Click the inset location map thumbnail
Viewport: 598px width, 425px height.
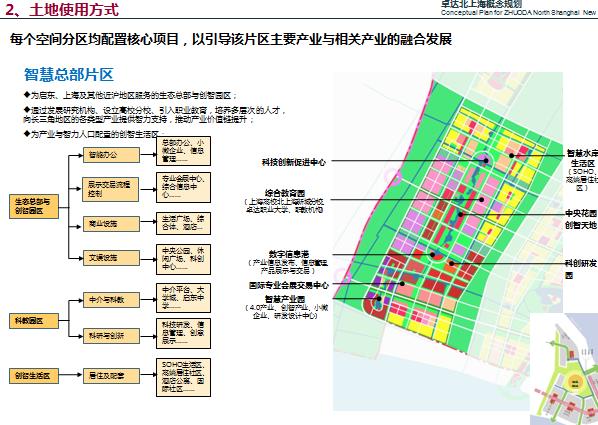pos(564,369)
